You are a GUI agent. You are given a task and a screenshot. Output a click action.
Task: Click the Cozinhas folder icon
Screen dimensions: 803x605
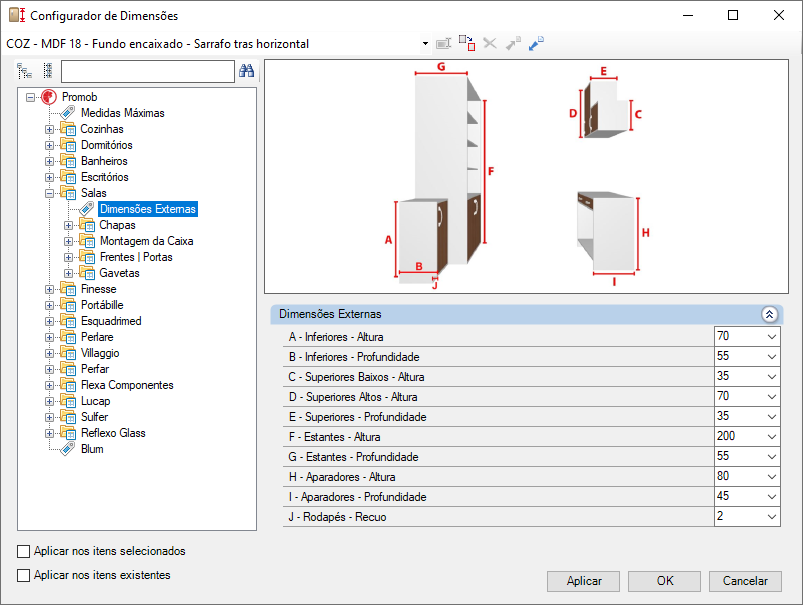(x=68, y=129)
